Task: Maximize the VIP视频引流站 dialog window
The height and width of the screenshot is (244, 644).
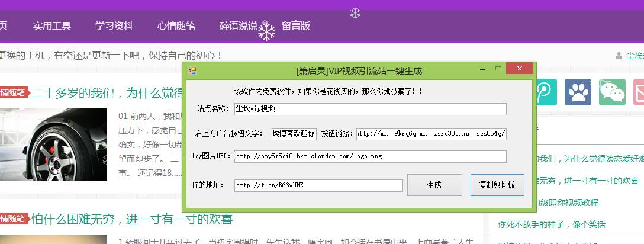Action: pyautogui.click(x=498, y=69)
